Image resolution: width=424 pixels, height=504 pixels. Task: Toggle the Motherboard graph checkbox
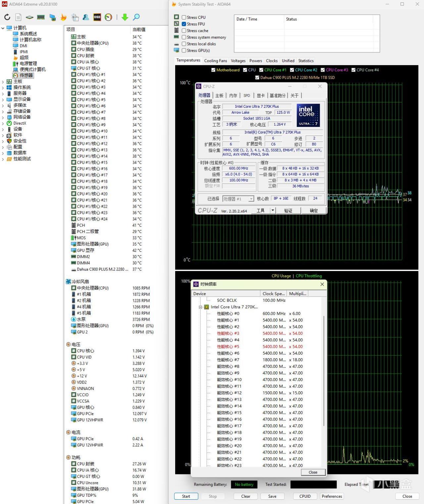tap(213, 70)
